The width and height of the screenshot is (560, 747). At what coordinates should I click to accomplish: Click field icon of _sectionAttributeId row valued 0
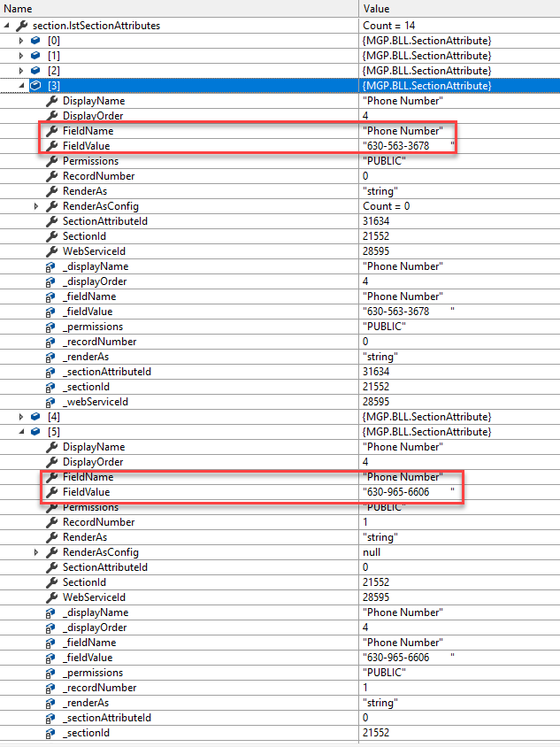(x=50, y=718)
